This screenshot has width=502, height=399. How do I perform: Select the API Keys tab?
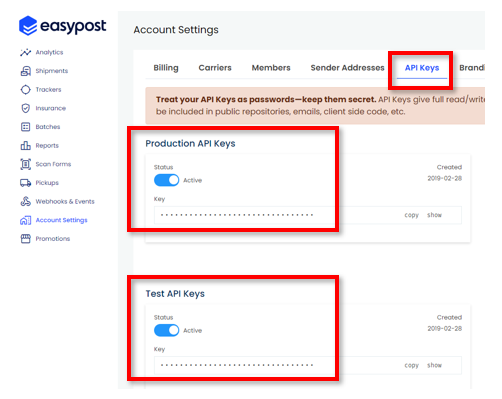pyautogui.click(x=422, y=68)
